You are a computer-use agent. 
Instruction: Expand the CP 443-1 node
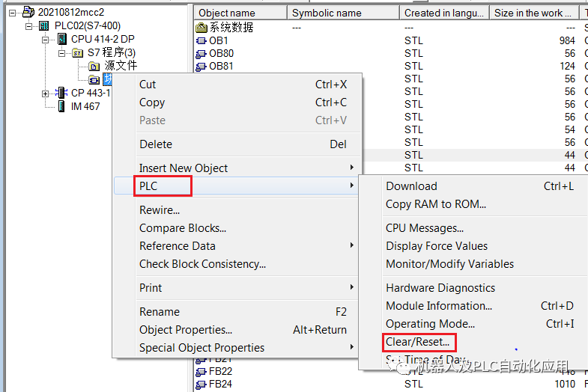click(46, 94)
